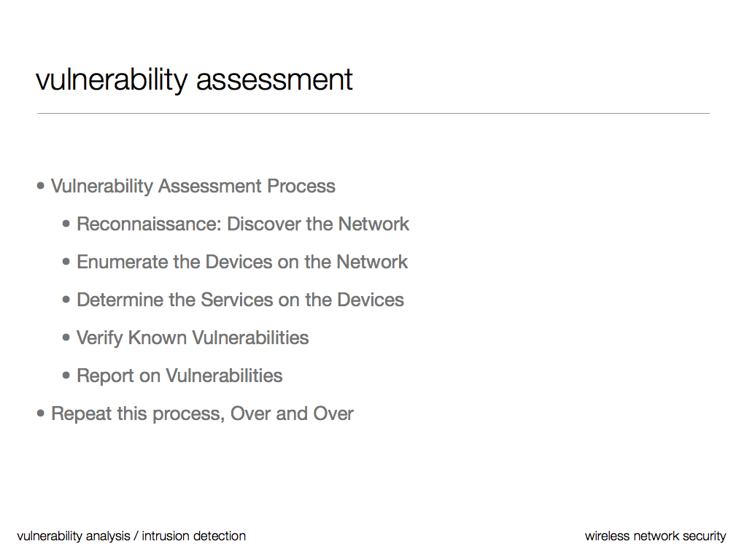Image resolution: width=747 pixels, height=560 pixels.
Task: Click bullet dot before "Enumerate the Devices"
Action: coord(67,262)
